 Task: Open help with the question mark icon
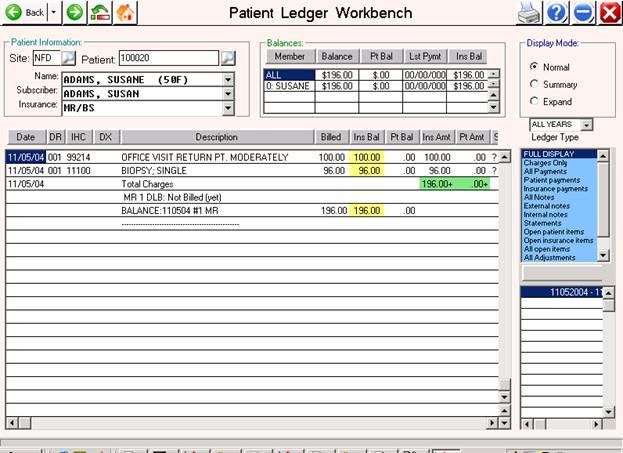pyautogui.click(x=557, y=13)
